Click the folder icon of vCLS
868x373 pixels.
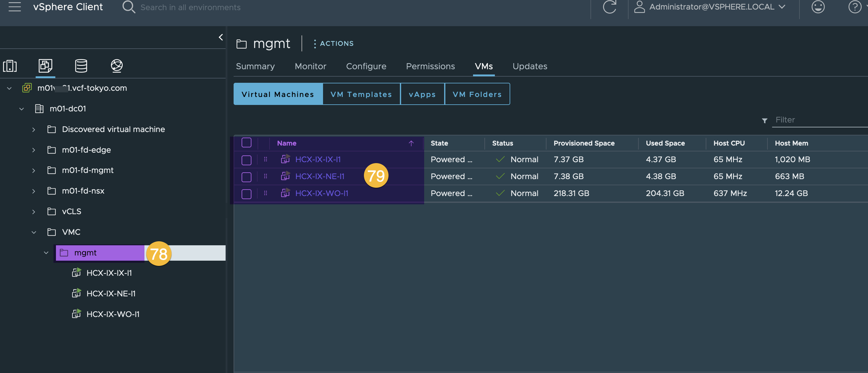pyautogui.click(x=52, y=211)
